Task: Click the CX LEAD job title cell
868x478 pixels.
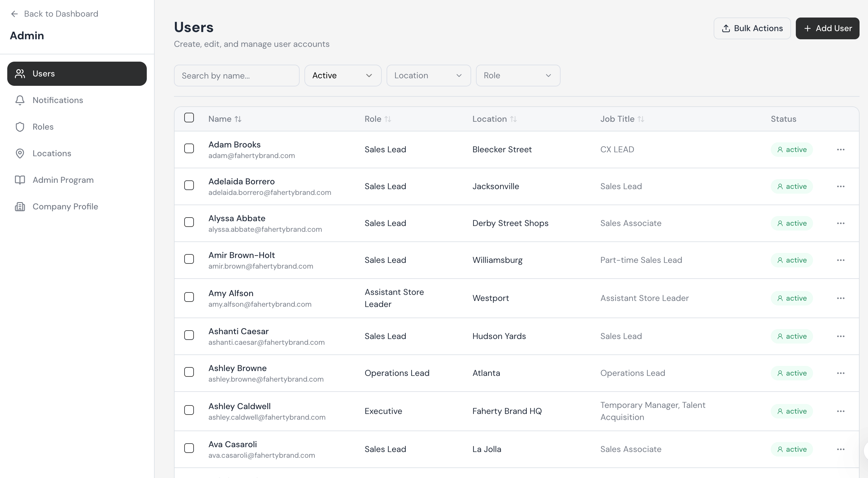Action: 617,150
